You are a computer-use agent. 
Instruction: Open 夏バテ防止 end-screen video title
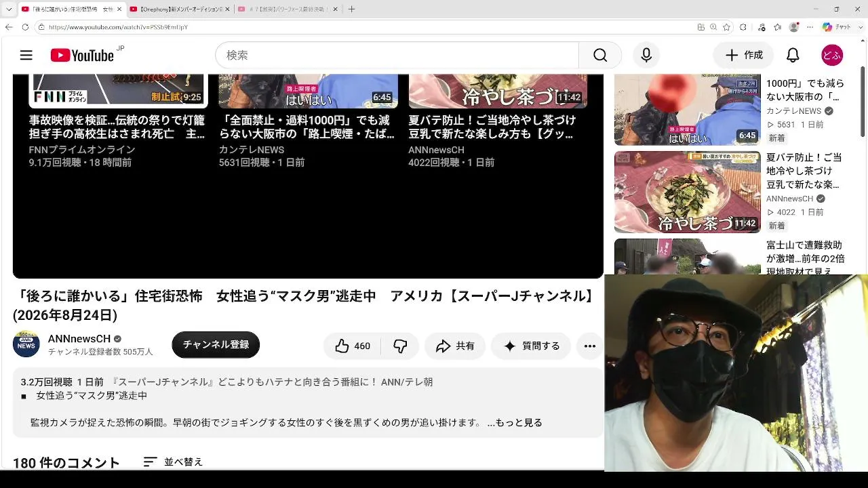492,127
